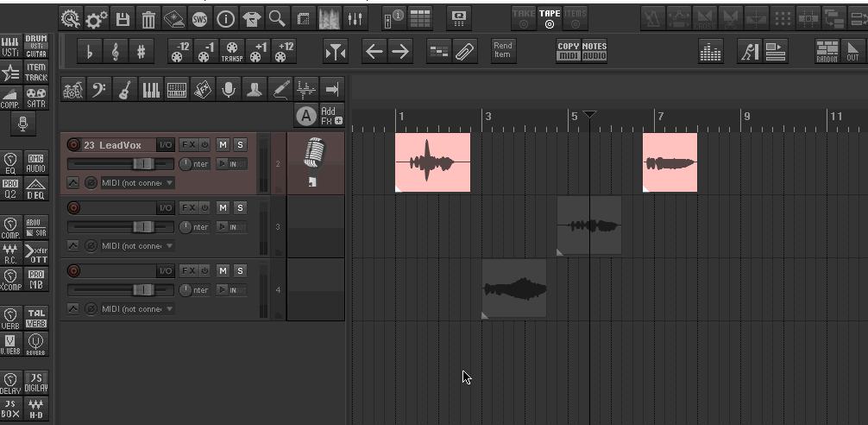The height and width of the screenshot is (425, 868).
Task: Open the mixer faders icon
Action: click(x=355, y=19)
